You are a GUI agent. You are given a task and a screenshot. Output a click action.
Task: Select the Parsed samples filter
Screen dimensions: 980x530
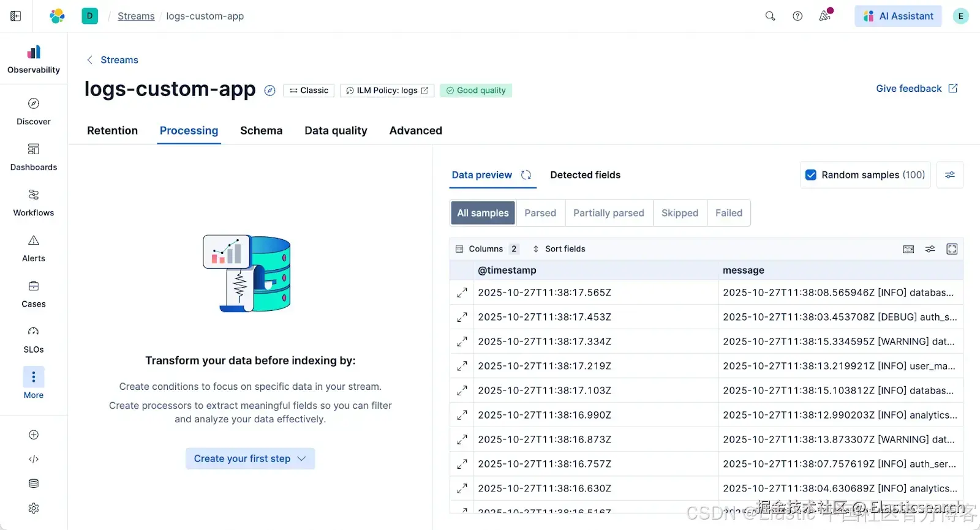coord(540,213)
